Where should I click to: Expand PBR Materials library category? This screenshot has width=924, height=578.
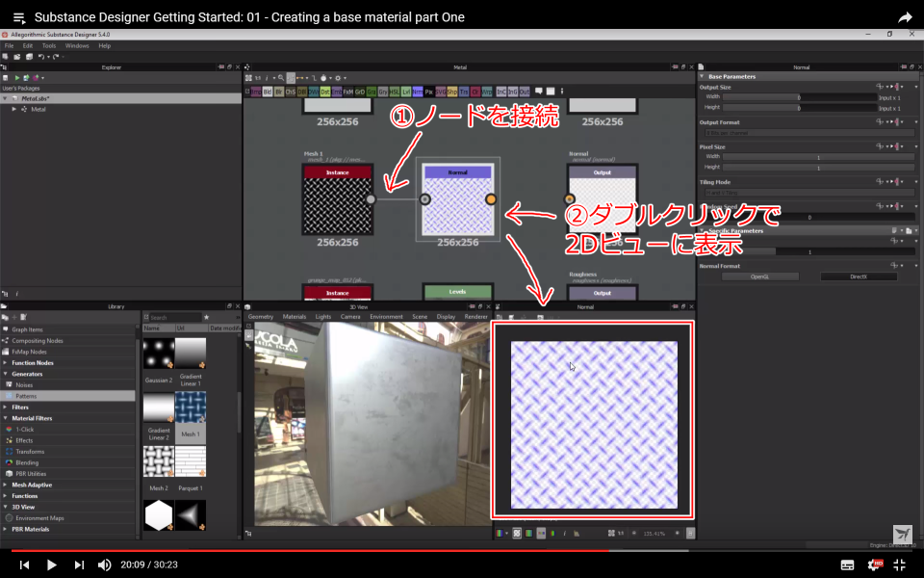[x=6, y=529]
